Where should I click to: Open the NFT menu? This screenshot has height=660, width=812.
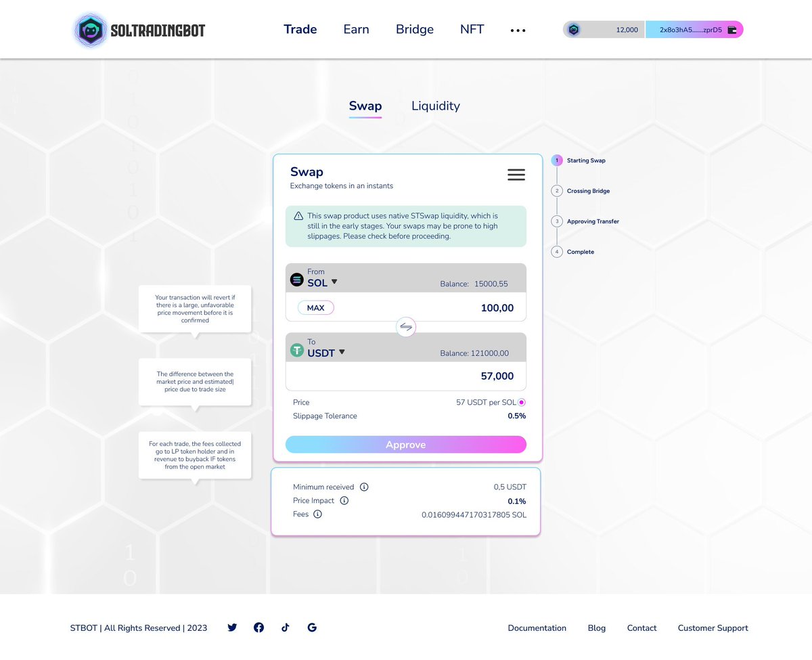pyautogui.click(x=472, y=30)
